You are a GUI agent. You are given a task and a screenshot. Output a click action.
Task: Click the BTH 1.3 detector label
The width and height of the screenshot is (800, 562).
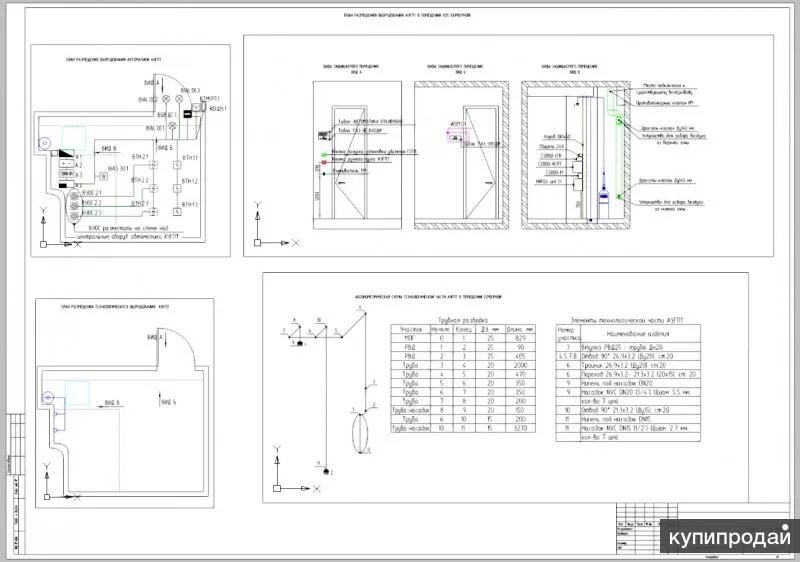click(190, 205)
